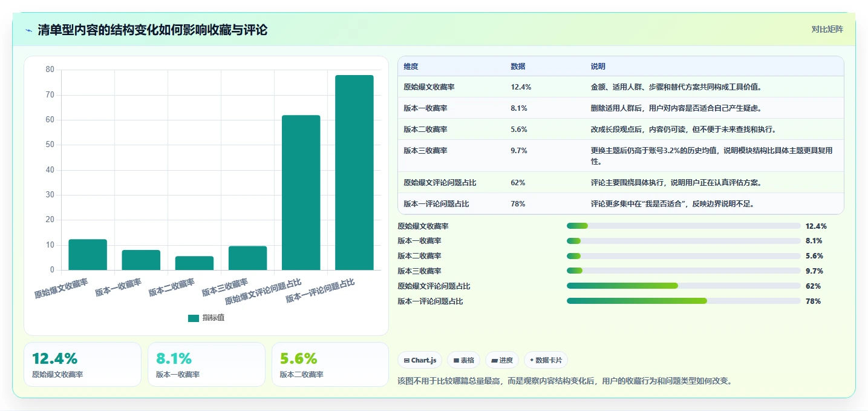
Task: Click the description about 金额、适用人群
Action: click(x=676, y=87)
